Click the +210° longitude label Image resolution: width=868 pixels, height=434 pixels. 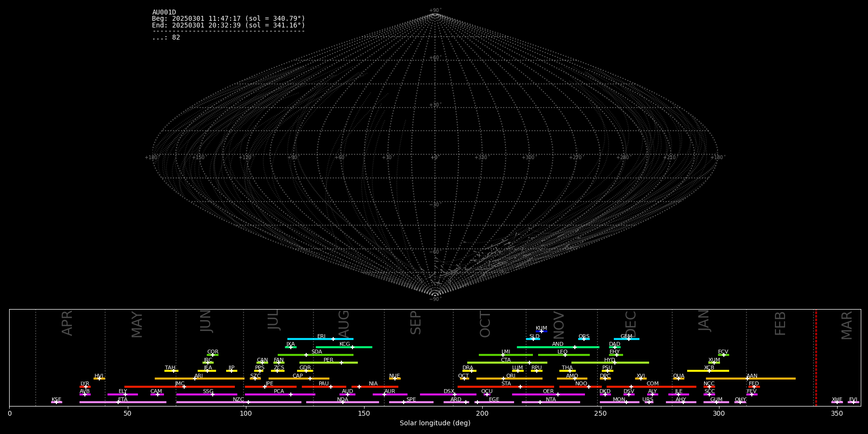pos(669,158)
